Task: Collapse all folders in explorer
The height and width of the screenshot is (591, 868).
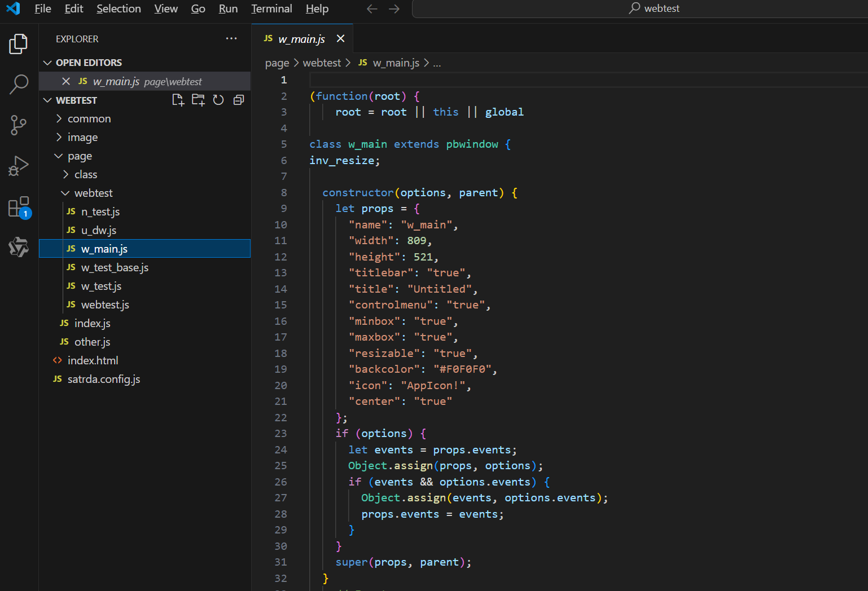Action: click(x=239, y=100)
